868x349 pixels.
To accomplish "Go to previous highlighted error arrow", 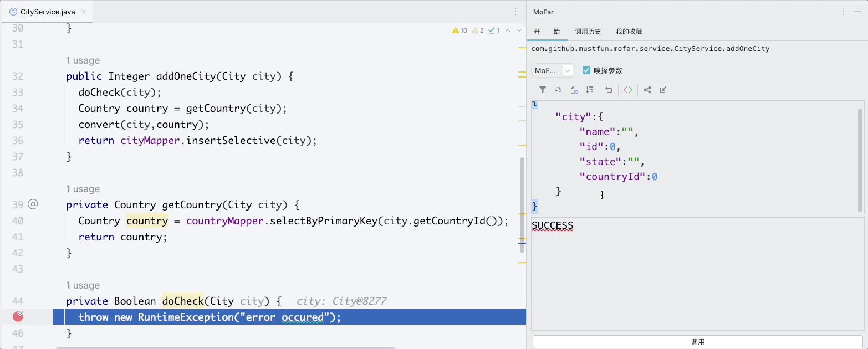I will coord(508,31).
